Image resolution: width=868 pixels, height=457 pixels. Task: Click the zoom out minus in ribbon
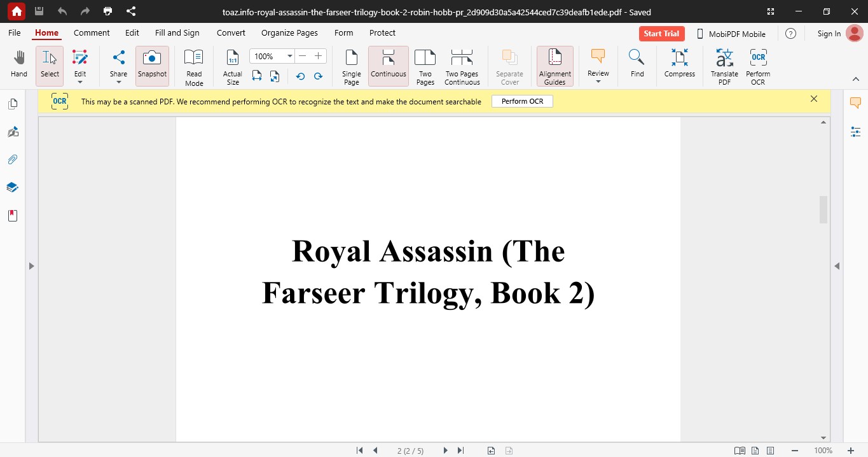click(x=303, y=56)
